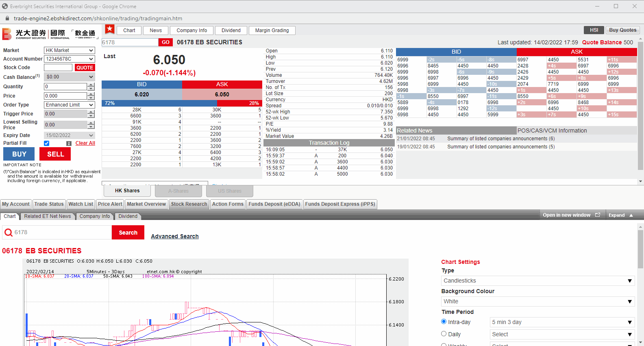Open the Intra-day 5 min 3 day dropdown
The width and height of the screenshot is (644, 346).
(562, 322)
